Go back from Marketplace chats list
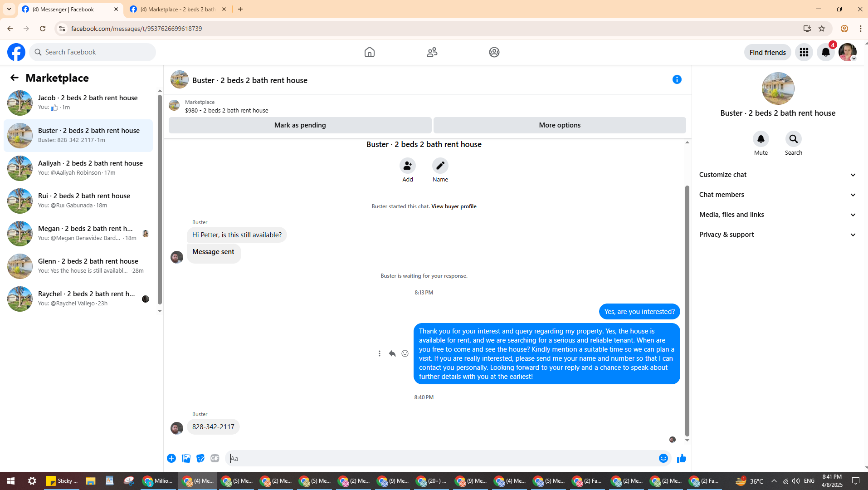 coord(15,78)
